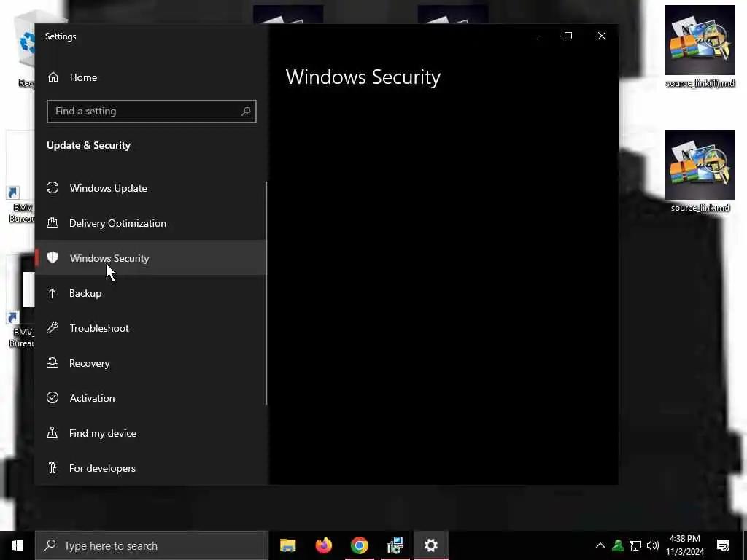Open the Windows Start menu
This screenshot has width=747, height=560.
[18, 545]
